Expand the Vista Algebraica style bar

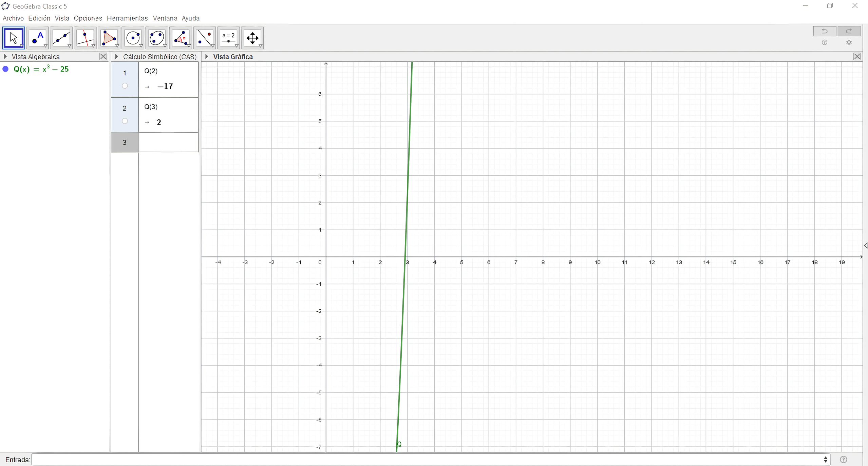(5, 57)
